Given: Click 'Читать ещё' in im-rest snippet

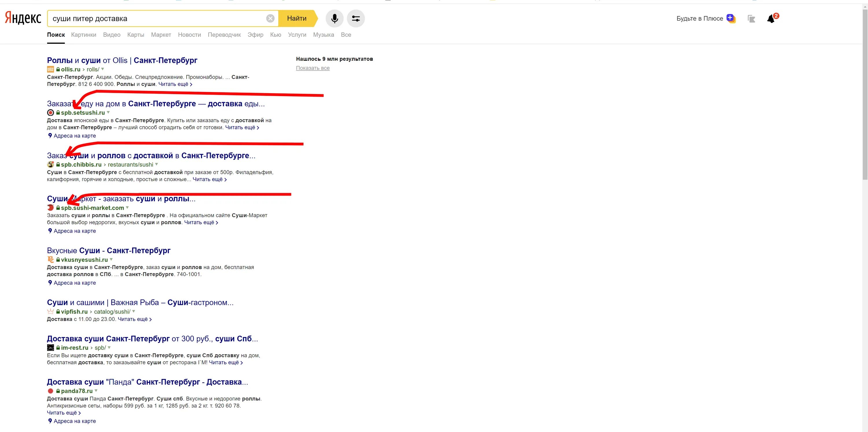Looking at the screenshot, I should (226, 363).
